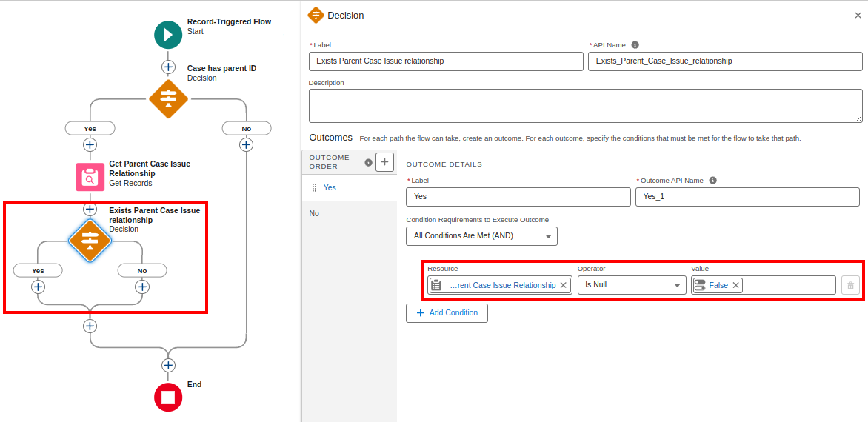Click the red End flow icon
Image resolution: width=868 pixels, height=422 pixels.
click(x=168, y=398)
